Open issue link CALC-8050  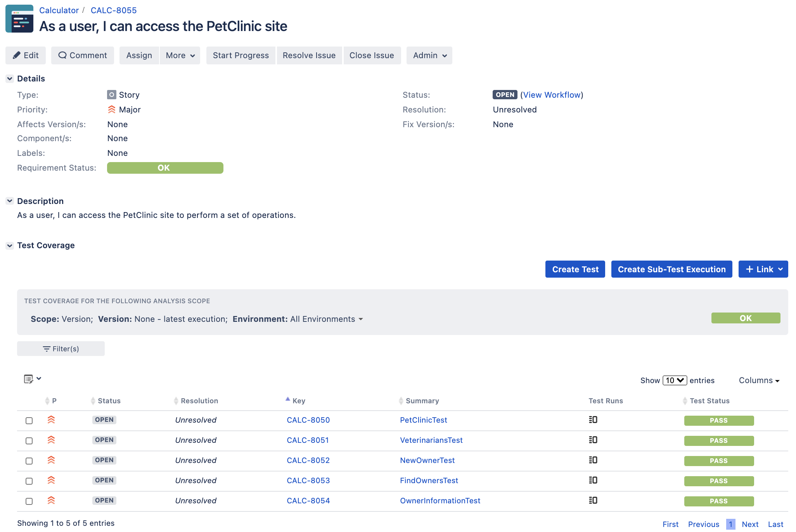[x=308, y=420]
